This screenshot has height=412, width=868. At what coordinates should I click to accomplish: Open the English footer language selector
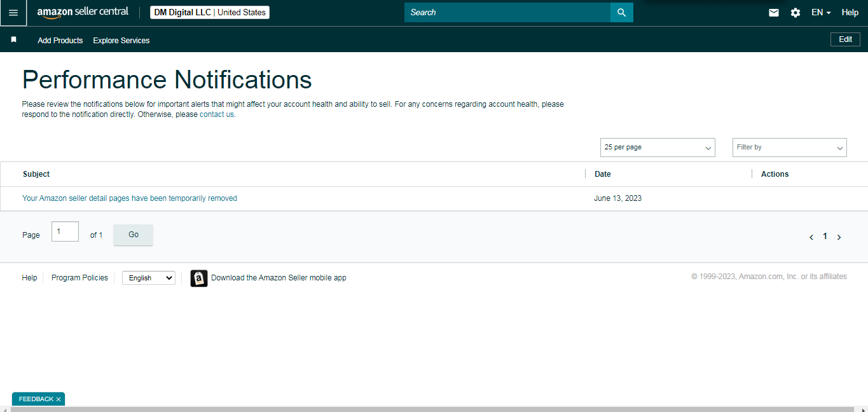[149, 278]
